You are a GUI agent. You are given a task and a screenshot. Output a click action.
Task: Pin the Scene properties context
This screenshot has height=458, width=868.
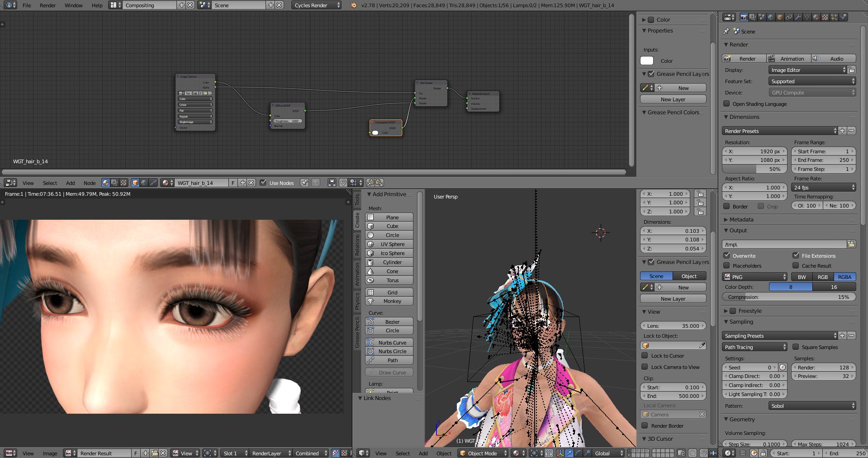pyautogui.click(x=726, y=31)
